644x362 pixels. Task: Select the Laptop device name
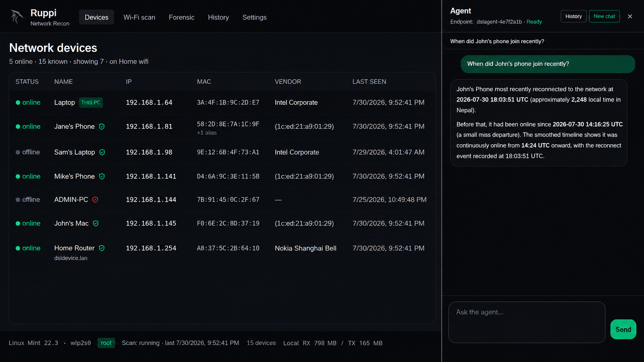[64, 103]
